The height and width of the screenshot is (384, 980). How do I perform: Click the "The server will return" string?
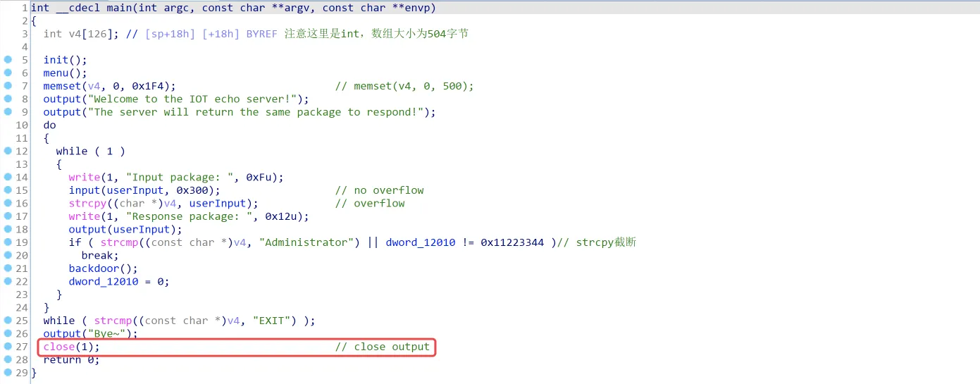256,112
